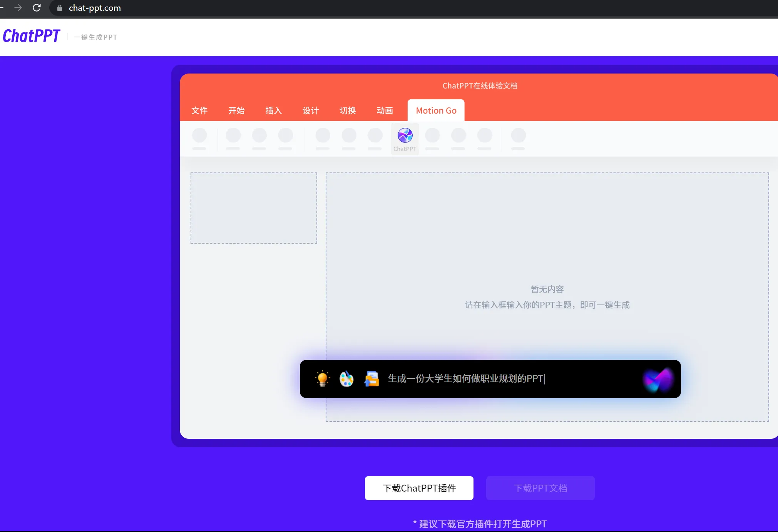Click the lightbulb idea icon
This screenshot has height=532, width=778.
click(322, 379)
